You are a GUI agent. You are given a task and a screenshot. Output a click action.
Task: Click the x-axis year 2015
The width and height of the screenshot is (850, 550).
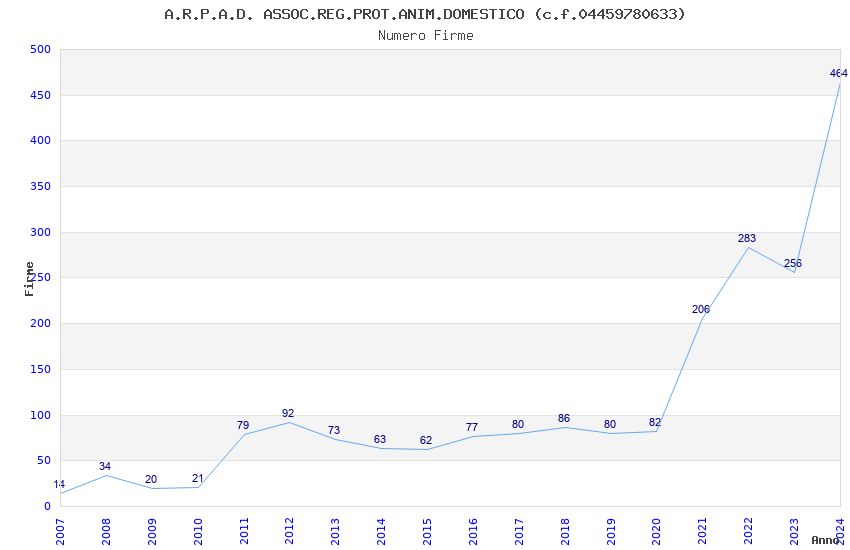pyautogui.click(x=427, y=531)
